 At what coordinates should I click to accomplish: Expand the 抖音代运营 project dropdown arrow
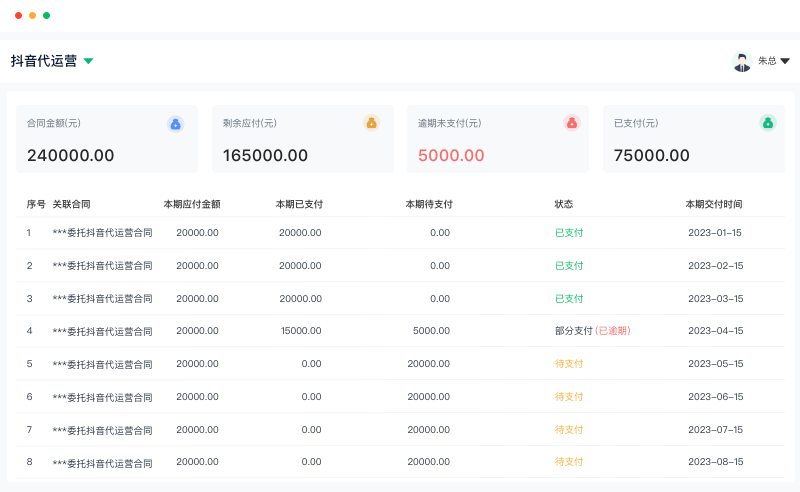(88, 61)
